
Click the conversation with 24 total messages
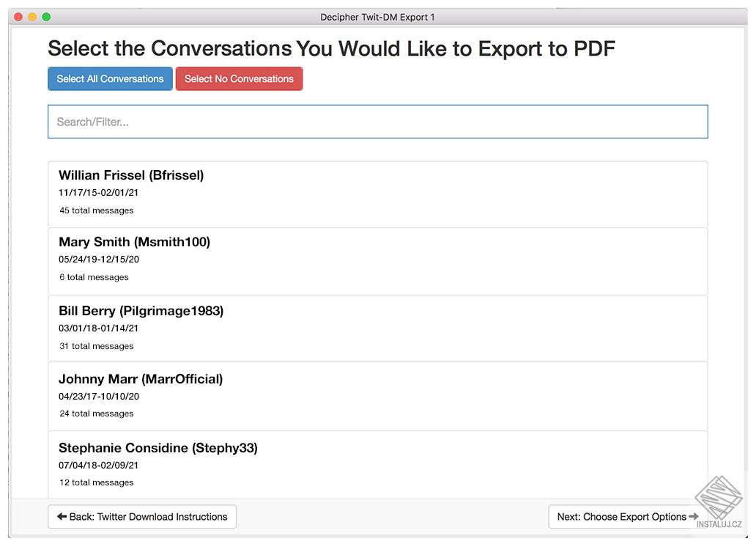tap(377, 396)
